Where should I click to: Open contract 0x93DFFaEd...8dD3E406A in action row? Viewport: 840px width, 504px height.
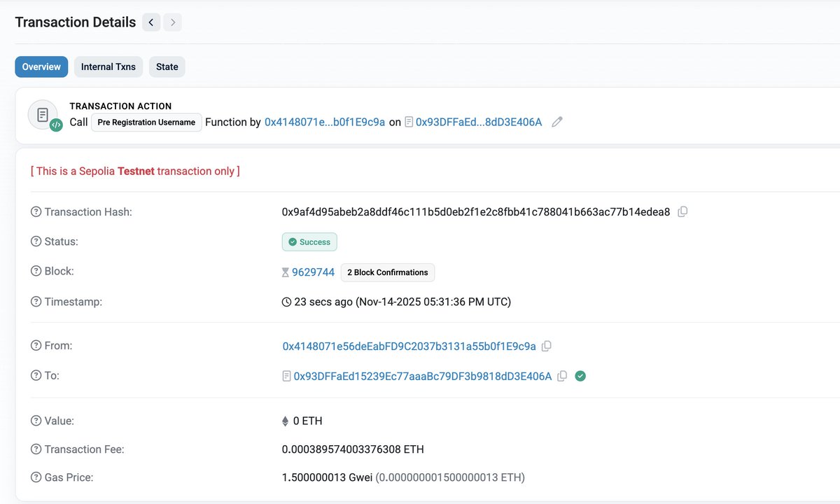coord(479,122)
